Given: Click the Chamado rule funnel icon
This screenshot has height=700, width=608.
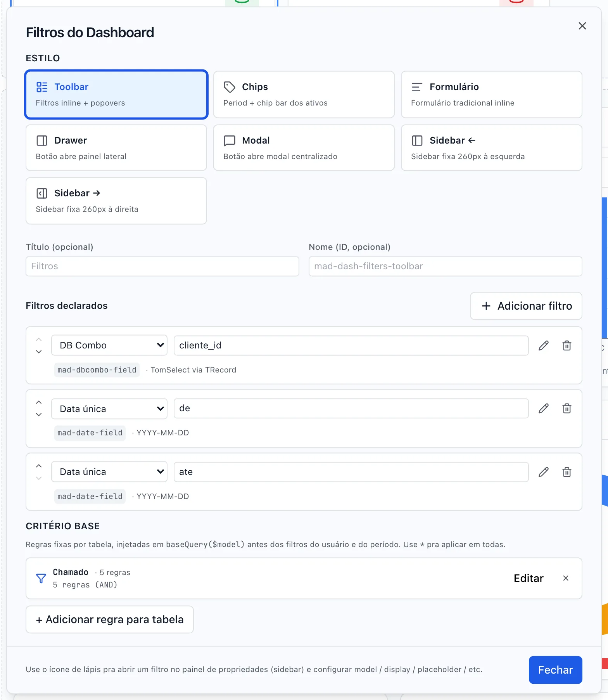Looking at the screenshot, I should 41,579.
